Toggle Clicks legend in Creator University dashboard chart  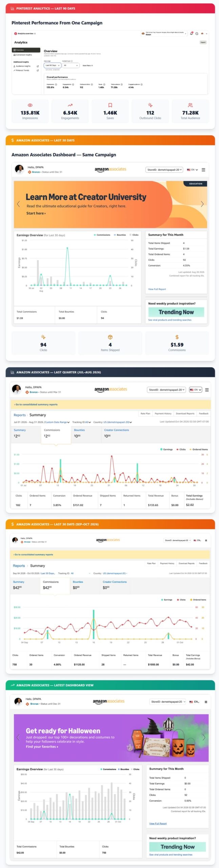point(134,235)
